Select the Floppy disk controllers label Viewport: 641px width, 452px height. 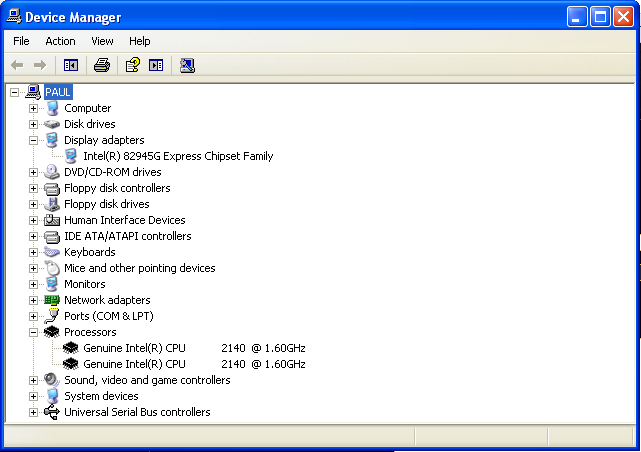[117, 188]
